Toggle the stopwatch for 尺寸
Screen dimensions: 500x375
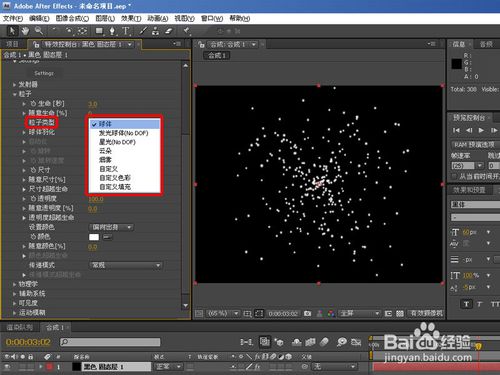[33, 170]
